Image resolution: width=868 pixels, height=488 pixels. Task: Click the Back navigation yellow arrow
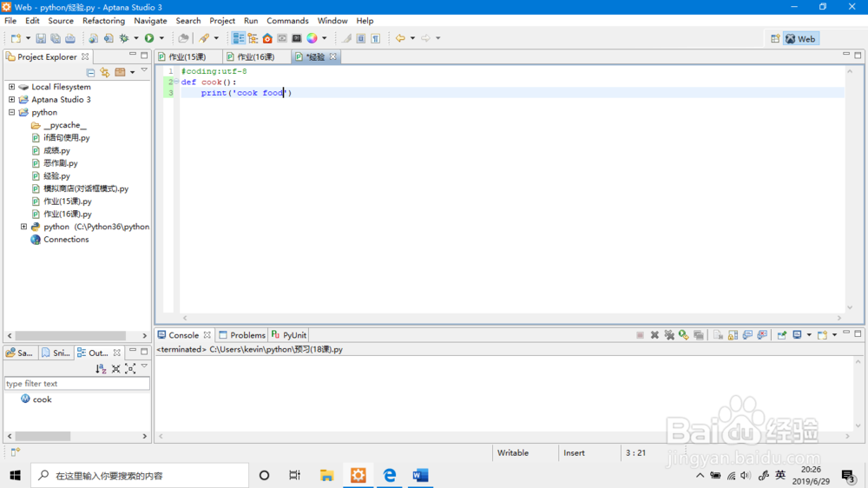[400, 38]
